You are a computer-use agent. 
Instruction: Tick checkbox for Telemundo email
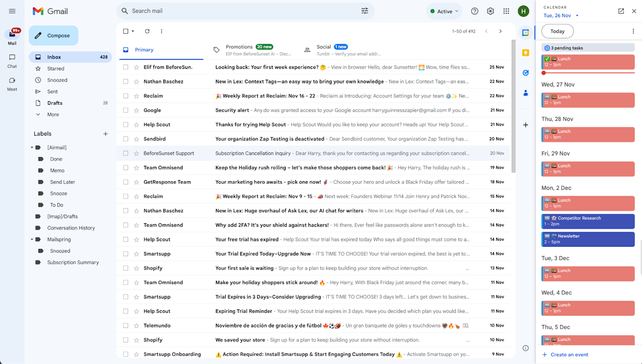126,325
